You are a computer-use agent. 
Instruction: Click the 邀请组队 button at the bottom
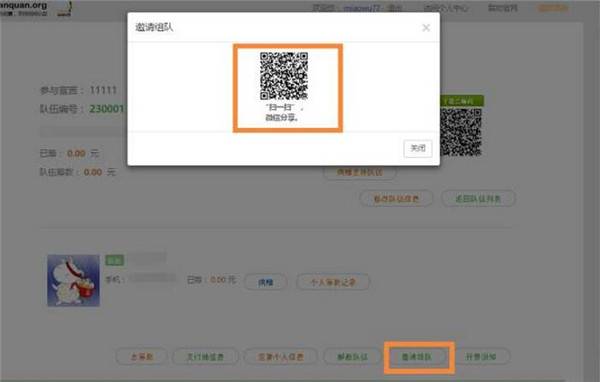tap(416, 357)
